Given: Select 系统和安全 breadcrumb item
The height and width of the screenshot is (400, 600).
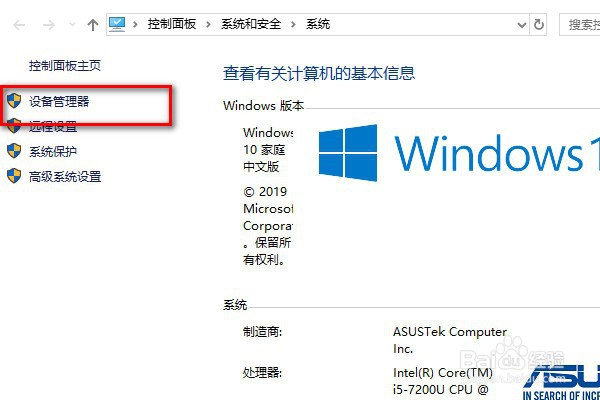Looking at the screenshot, I should (x=251, y=24).
